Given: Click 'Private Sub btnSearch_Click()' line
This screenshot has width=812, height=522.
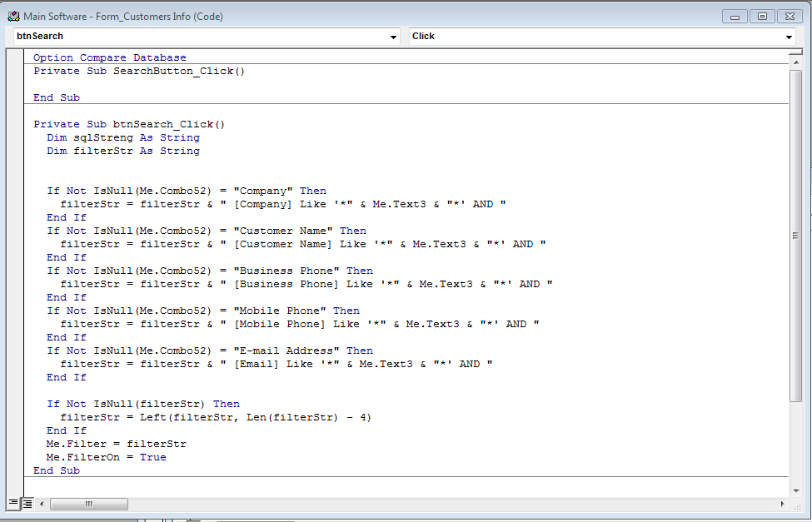Looking at the screenshot, I should click(129, 124).
